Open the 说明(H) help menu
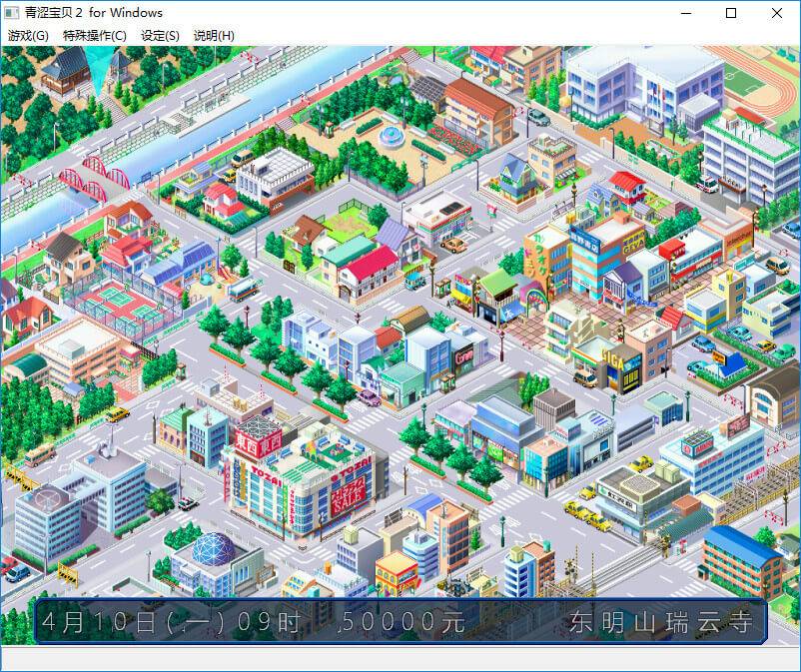801x672 pixels. coord(214,36)
